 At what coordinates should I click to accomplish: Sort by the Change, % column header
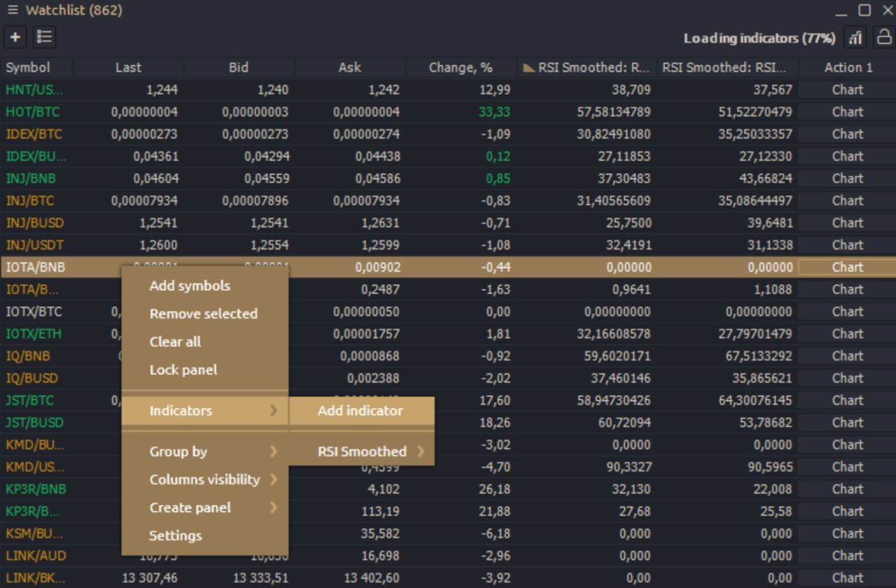(x=461, y=68)
